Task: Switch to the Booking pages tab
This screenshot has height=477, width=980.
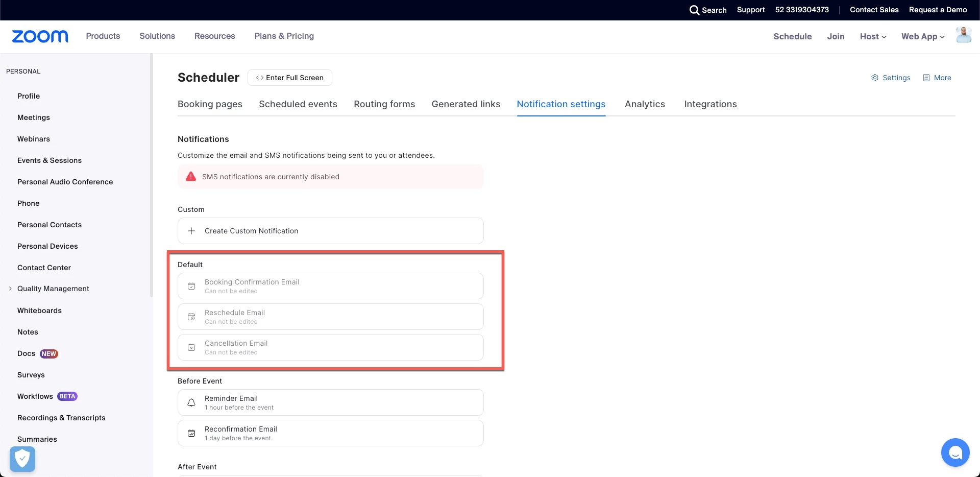Action: click(210, 104)
